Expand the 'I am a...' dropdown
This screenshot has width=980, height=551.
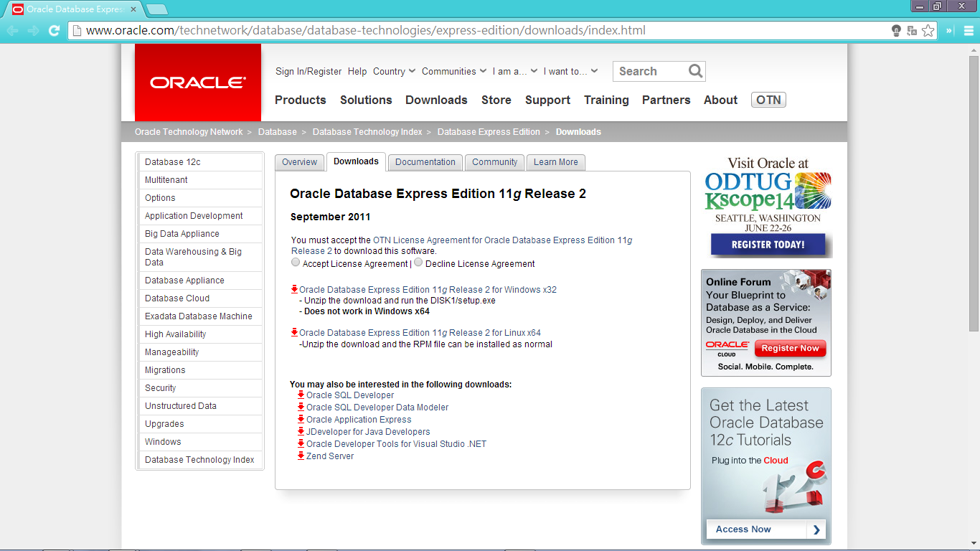(x=515, y=71)
